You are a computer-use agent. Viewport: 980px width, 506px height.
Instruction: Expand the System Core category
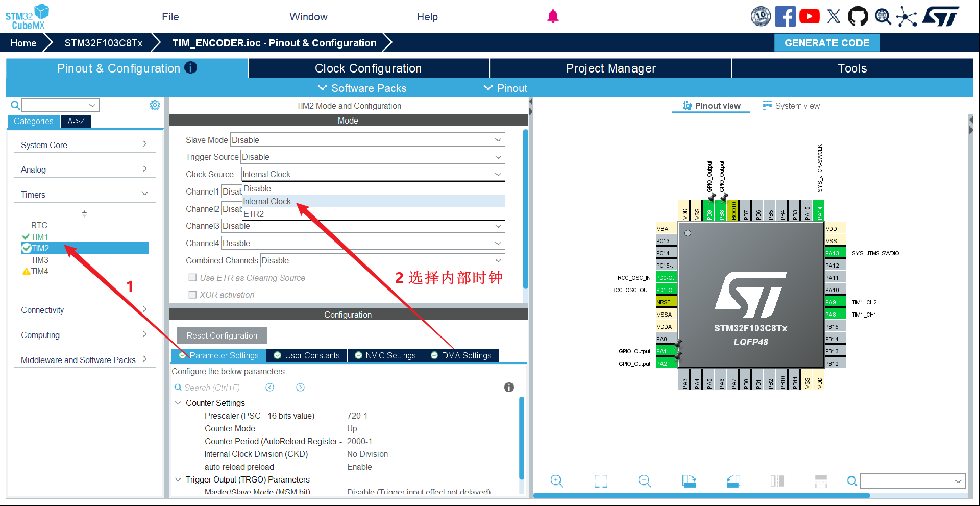pos(84,145)
